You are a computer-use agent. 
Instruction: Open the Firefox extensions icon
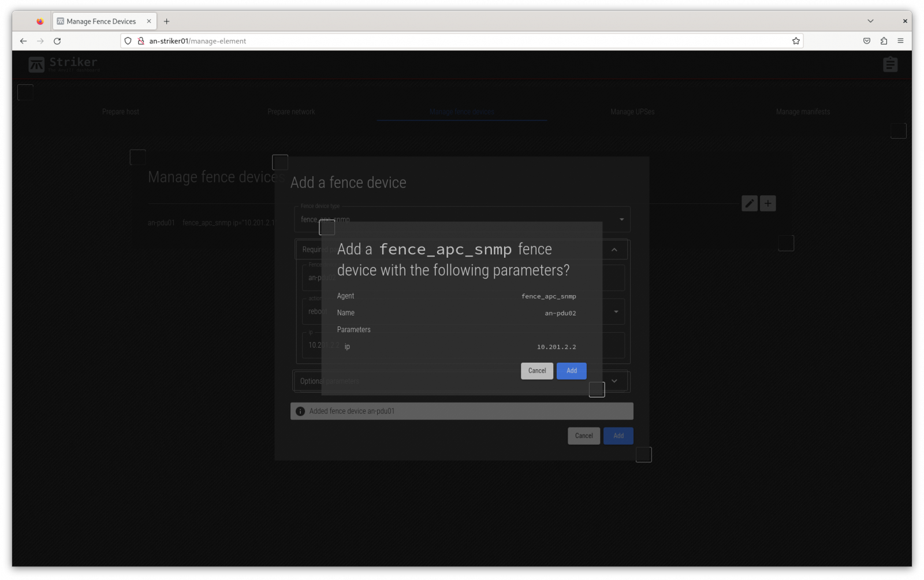point(884,41)
